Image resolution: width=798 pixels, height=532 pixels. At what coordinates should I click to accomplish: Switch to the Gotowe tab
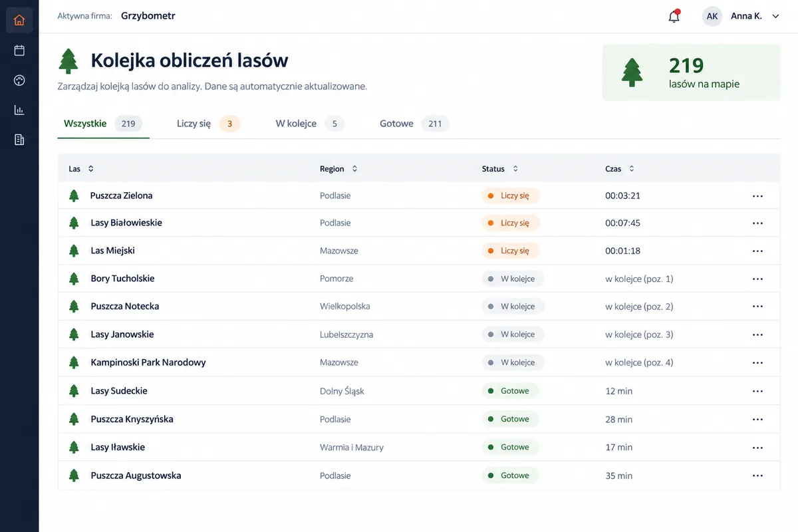pyautogui.click(x=414, y=124)
